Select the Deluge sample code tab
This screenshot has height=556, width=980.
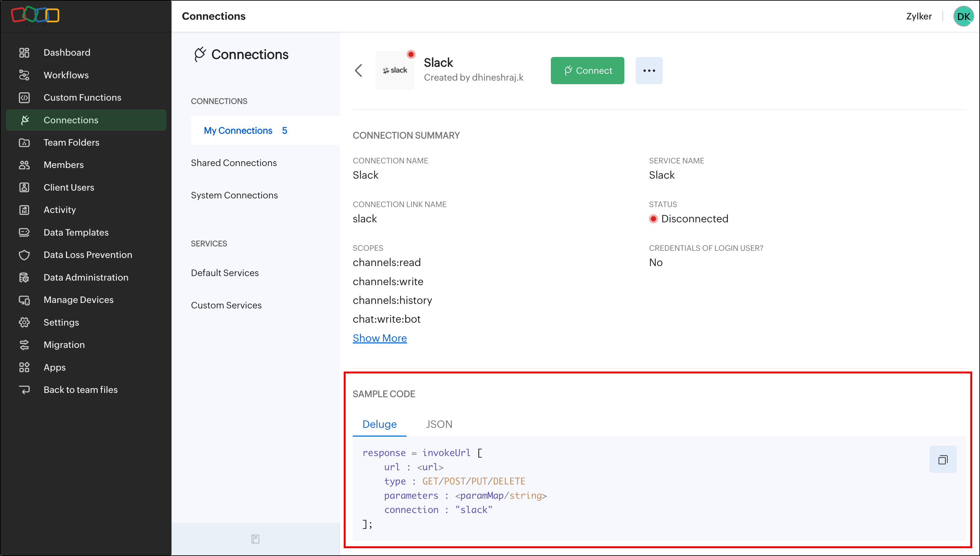pos(379,424)
